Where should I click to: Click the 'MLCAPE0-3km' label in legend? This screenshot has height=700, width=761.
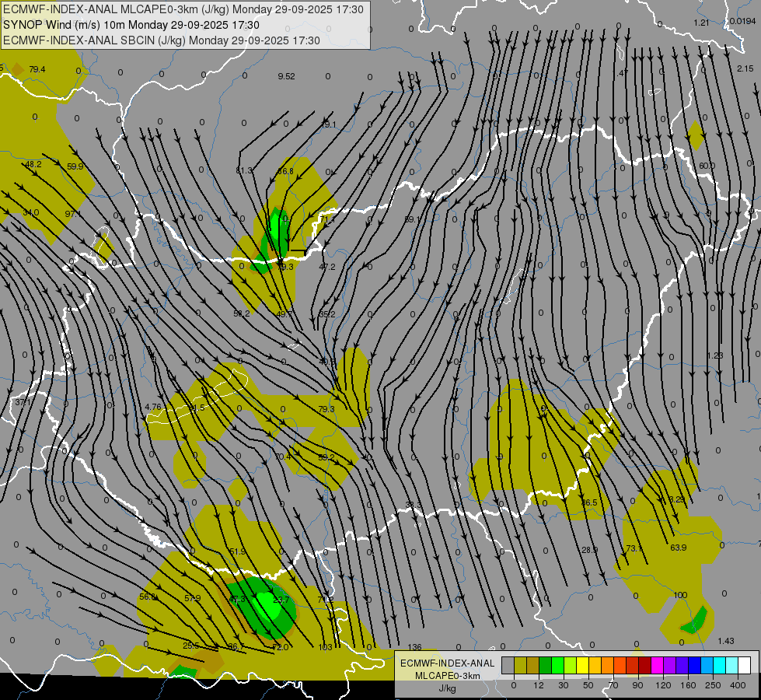point(448,676)
